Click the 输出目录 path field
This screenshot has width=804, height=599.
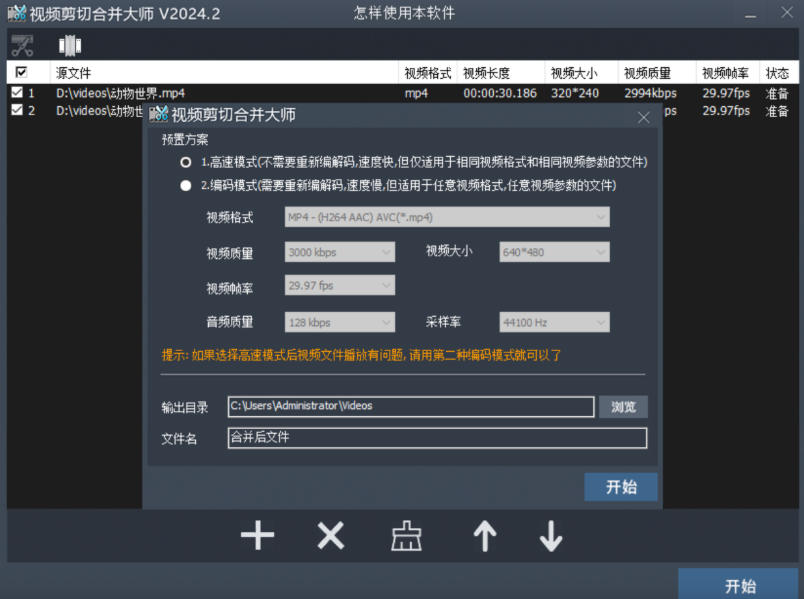click(x=411, y=406)
